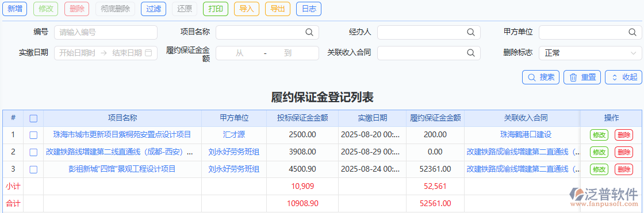Click the 搜索 search button
Screen dimensions: 644x213
pyautogui.click(x=540, y=77)
